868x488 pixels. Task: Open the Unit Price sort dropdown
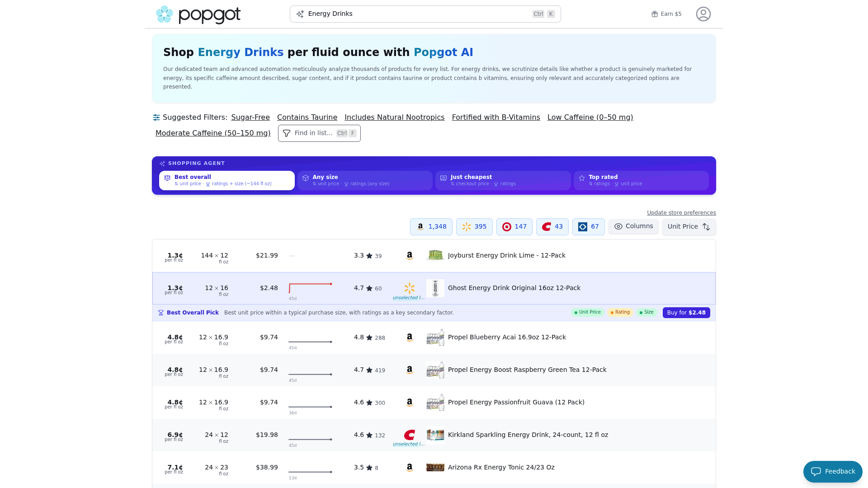tap(689, 227)
